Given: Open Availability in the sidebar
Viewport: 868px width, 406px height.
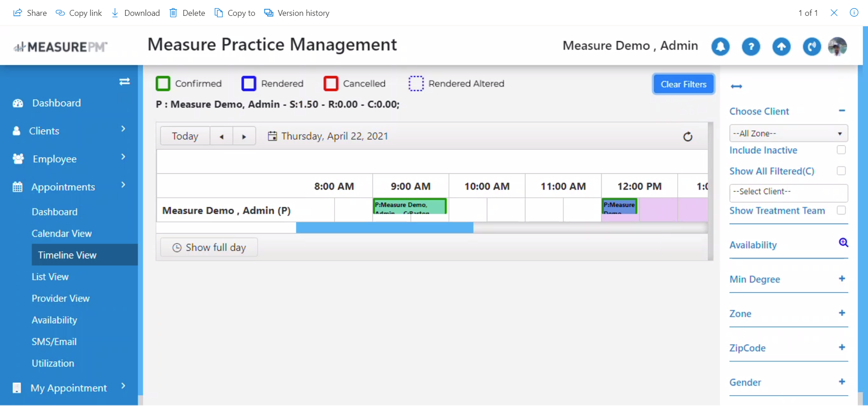Looking at the screenshot, I should [54, 320].
